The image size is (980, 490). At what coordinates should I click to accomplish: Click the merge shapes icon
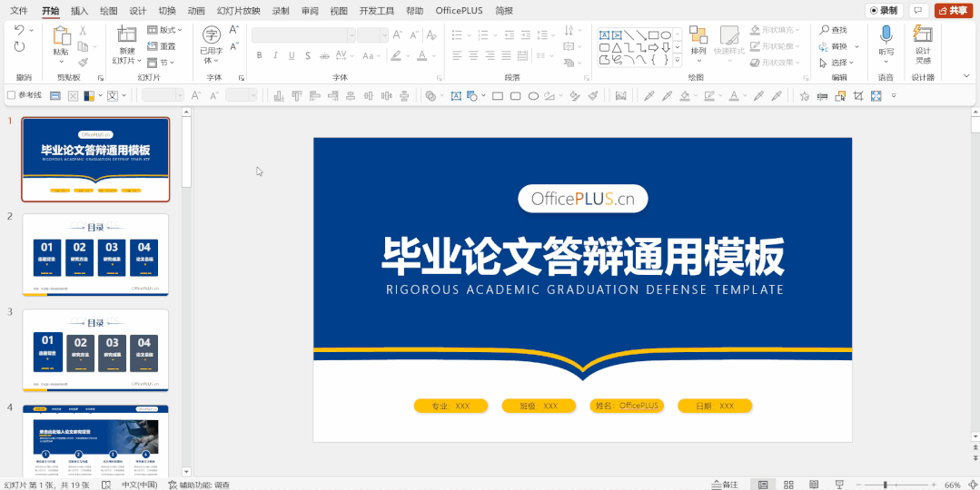431,96
